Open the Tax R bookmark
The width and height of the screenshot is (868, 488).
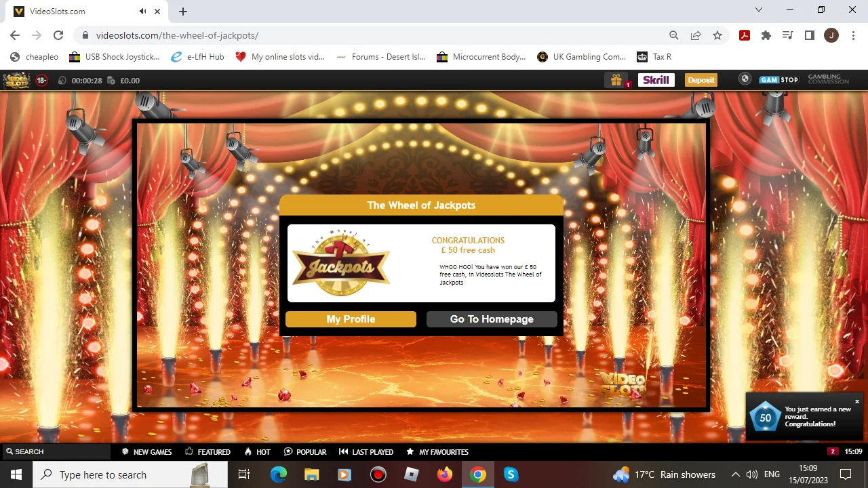tap(654, 57)
